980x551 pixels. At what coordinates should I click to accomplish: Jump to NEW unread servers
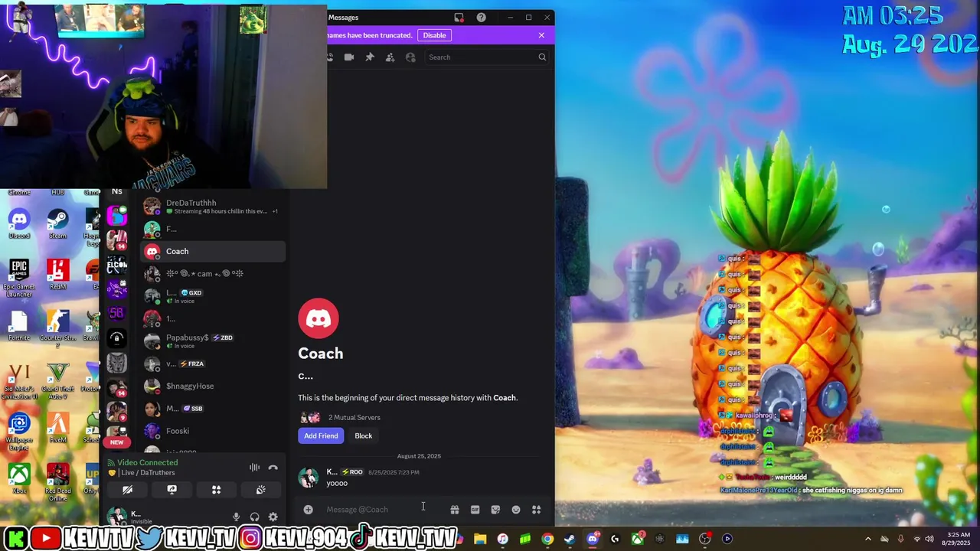coord(116,442)
